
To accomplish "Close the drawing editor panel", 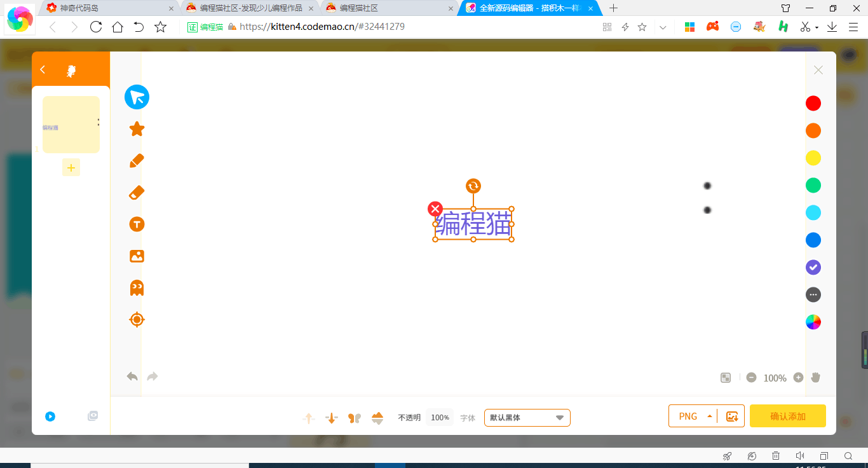I will click(818, 70).
